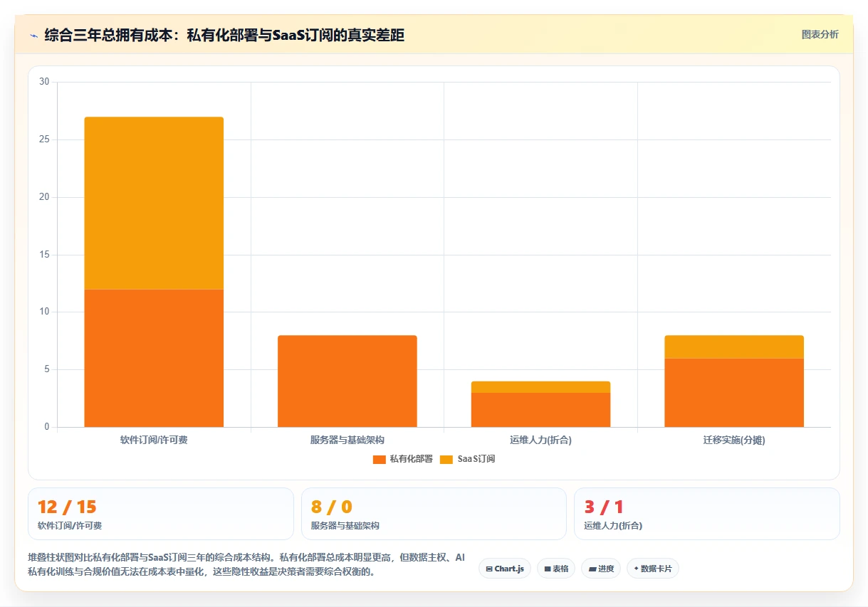Screen dimensions: 868x607
Task: Click the y-axis value 15
Action: click(x=44, y=255)
